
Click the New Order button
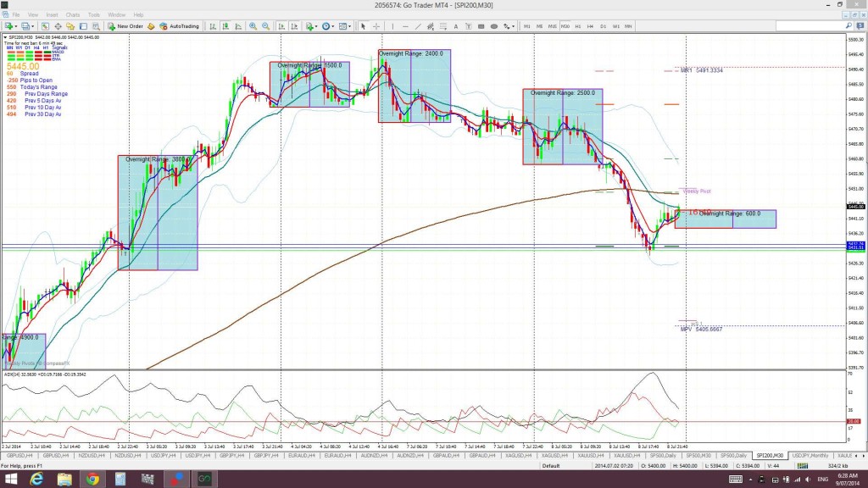click(125, 26)
